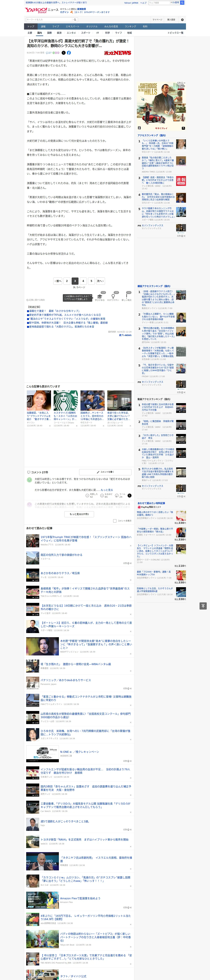This screenshot has height=980, width=210.
Task: Open the 新規取得 link in header
Action: click(x=82, y=9)
